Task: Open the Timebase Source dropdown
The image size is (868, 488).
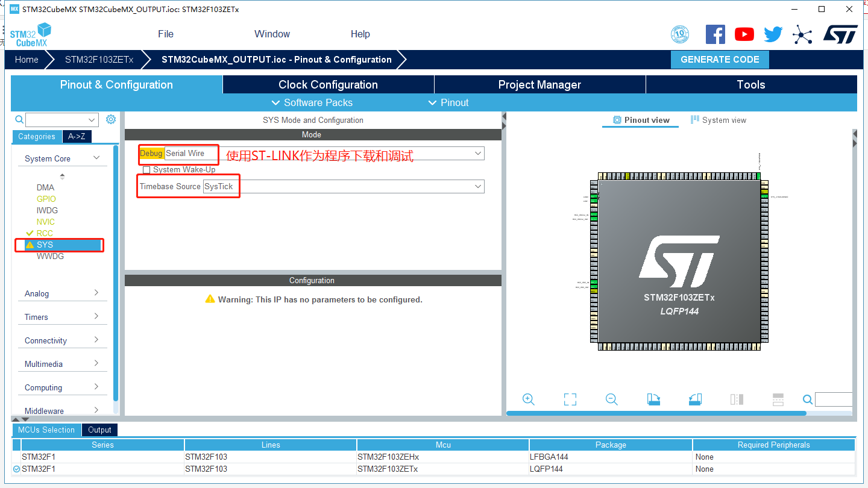Action: pyautogui.click(x=477, y=186)
